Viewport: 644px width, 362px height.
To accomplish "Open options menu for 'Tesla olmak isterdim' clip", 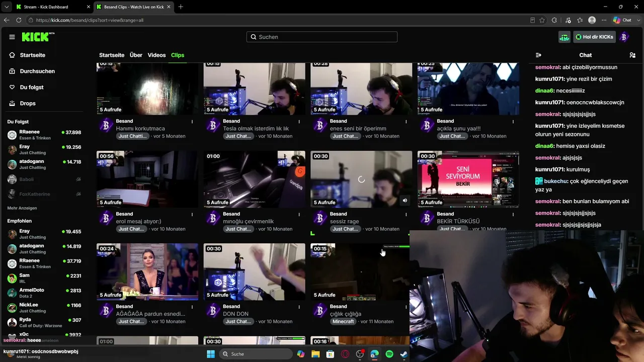I will 299,121.
